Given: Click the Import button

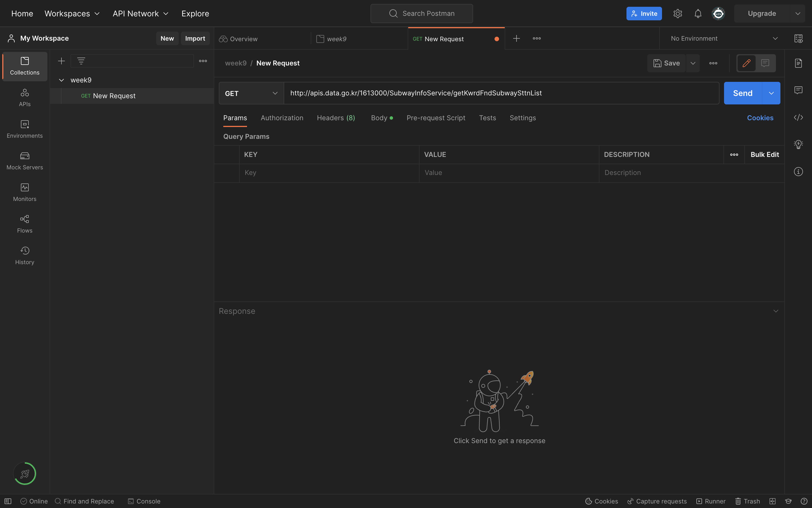Looking at the screenshot, I should click(195, 38).
